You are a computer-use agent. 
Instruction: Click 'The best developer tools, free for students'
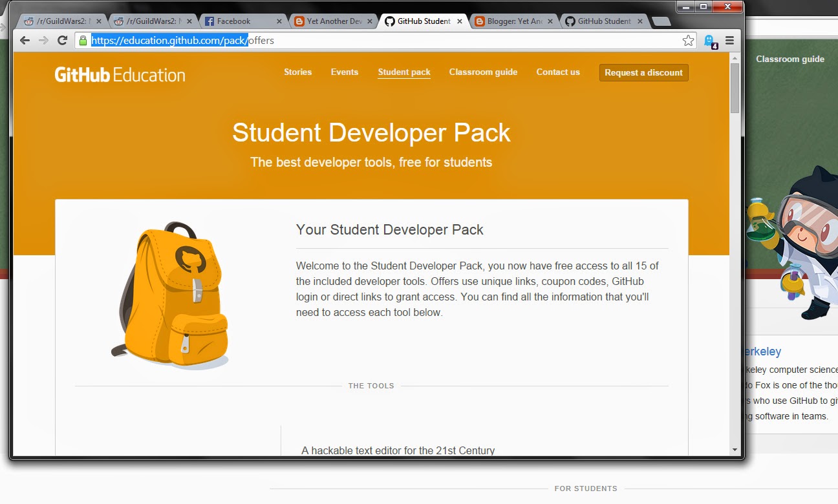click(x=371, y=162)
